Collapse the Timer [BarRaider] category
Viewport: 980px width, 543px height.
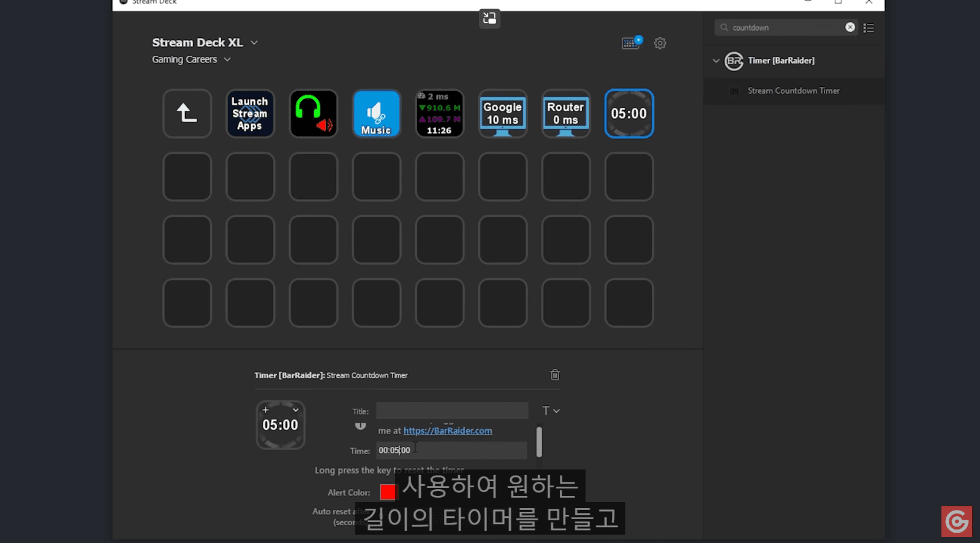pos(716,61)
